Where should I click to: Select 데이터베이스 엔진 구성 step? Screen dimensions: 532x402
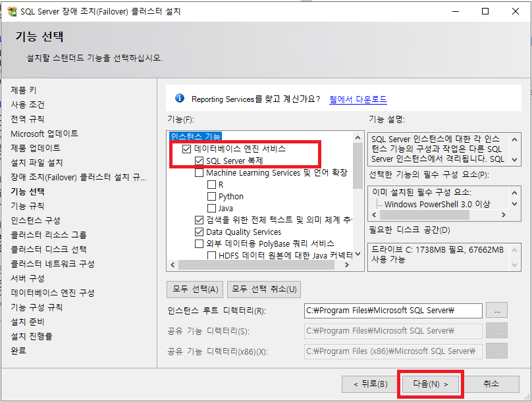tap(53, 293)
